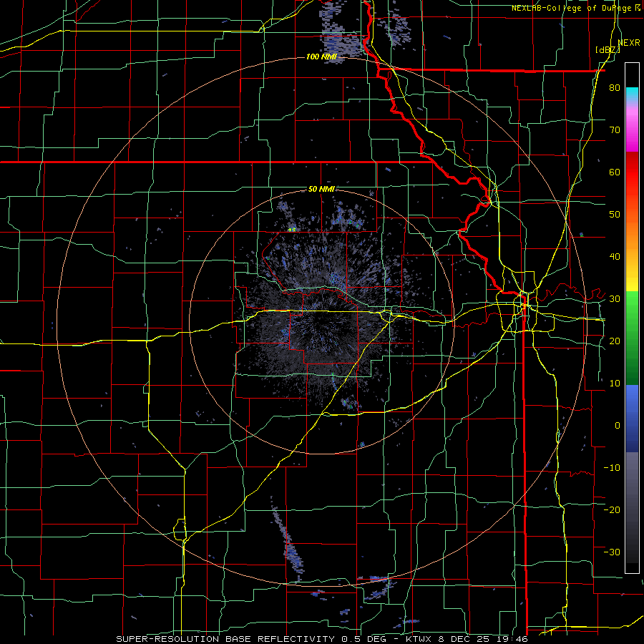Click the blue segment of the reflectivity color bar
Viewport: 644px width, 644px height.
632,419
